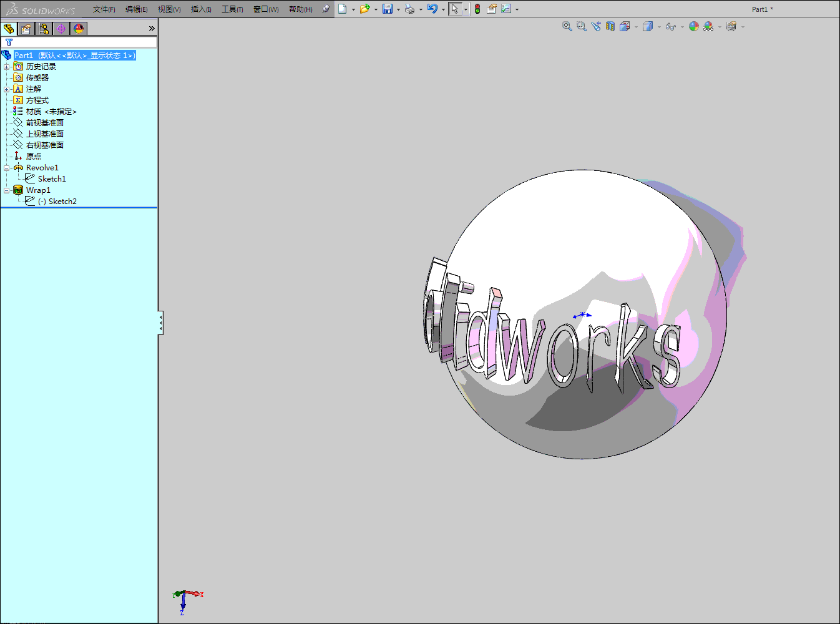Viewport: 840px width, 624px height.
Task: Expand the Open file dropdown arrow
Action: pos(376,9)
